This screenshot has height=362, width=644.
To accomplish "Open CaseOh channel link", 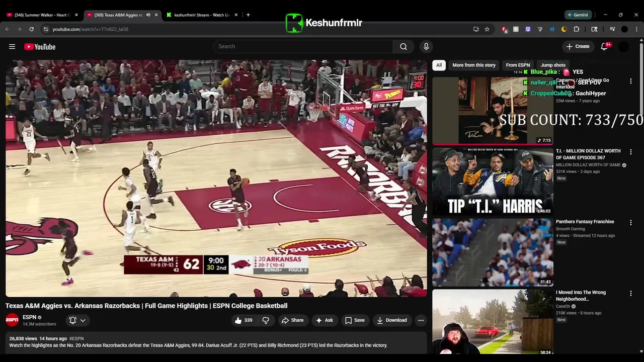I will (x=563, y=306).
